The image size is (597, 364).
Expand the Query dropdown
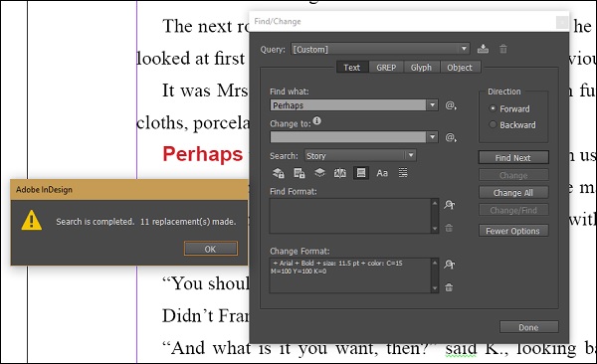click(464, 49)
